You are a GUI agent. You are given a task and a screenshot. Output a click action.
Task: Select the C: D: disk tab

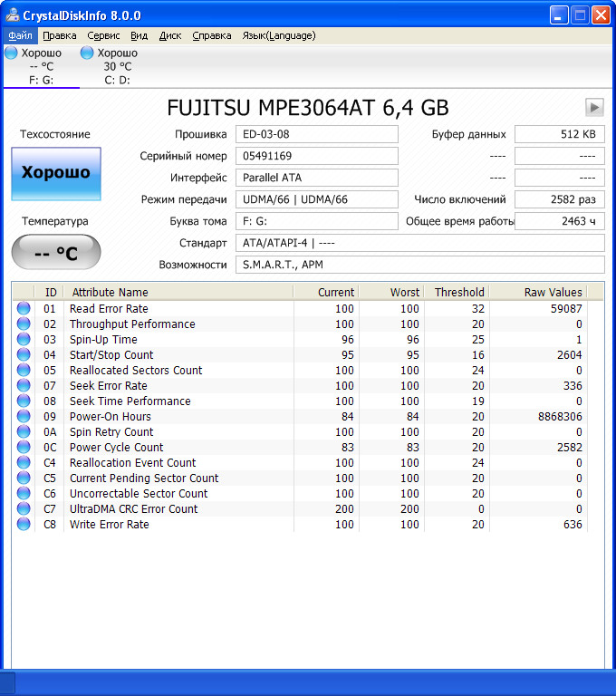117,66
